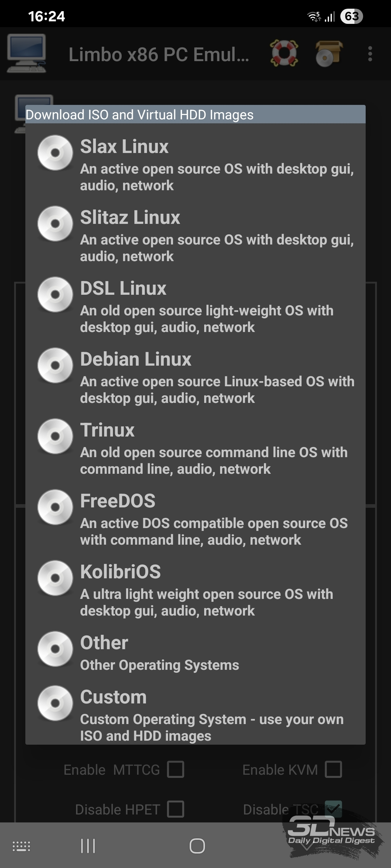Click the disc icon beside KolibriOS

tap(55, 578)
